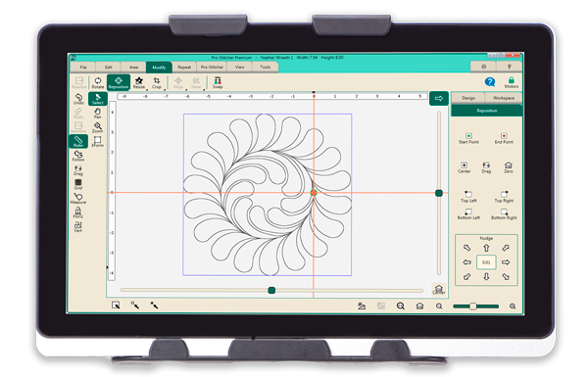Open the Pro-Stitcher tab

(212, 68)
